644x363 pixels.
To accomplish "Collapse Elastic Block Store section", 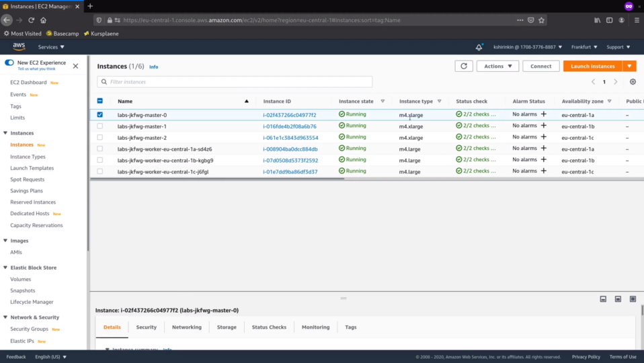I will (5, 268).
